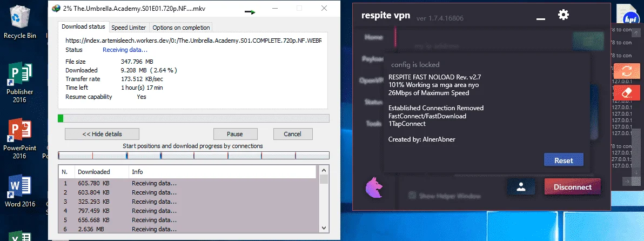
Task: Open the Options on completion tab
Action: pyautogui.click(x=180, y=28)
